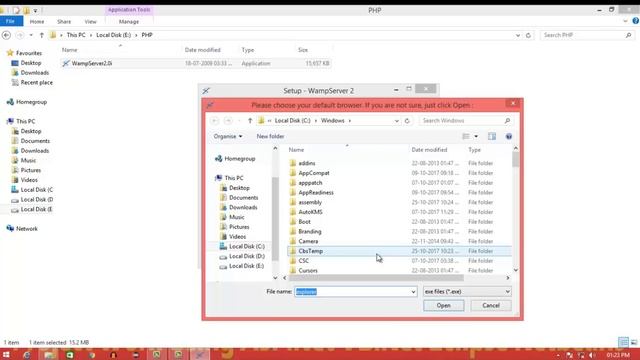Select Homegroup in dialog navigation pane
640x360 pixels.
coord(240,159)
